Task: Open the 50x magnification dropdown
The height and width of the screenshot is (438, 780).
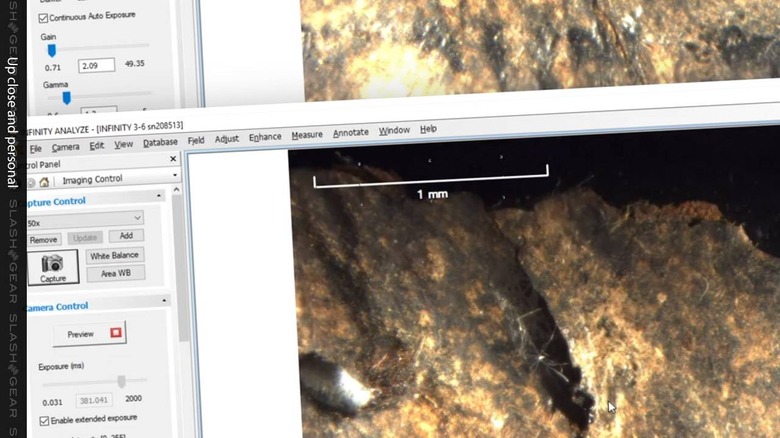Action: pyautogui.click(x=85, y=219)
